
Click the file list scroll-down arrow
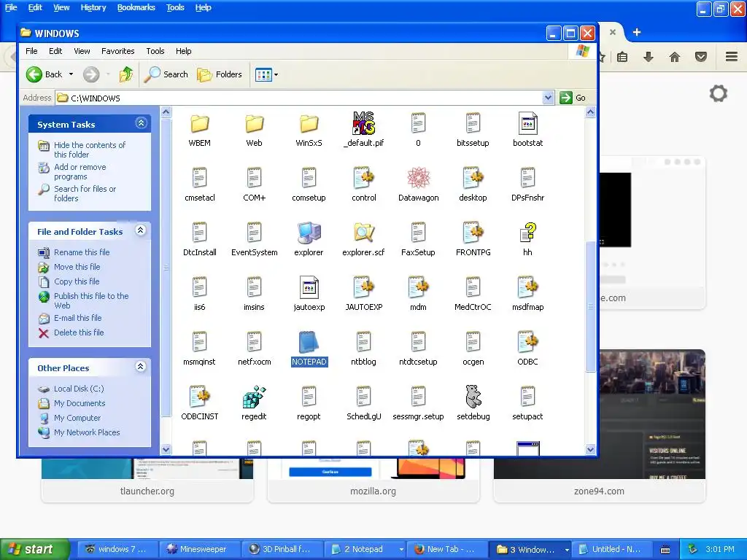(x=590, y=449)
